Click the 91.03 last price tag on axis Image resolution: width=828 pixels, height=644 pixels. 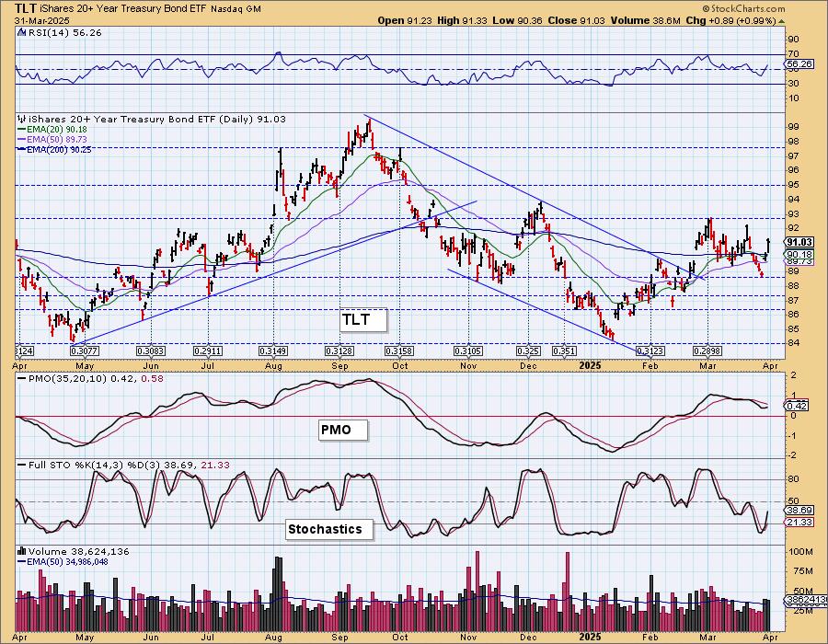point(799,242)
